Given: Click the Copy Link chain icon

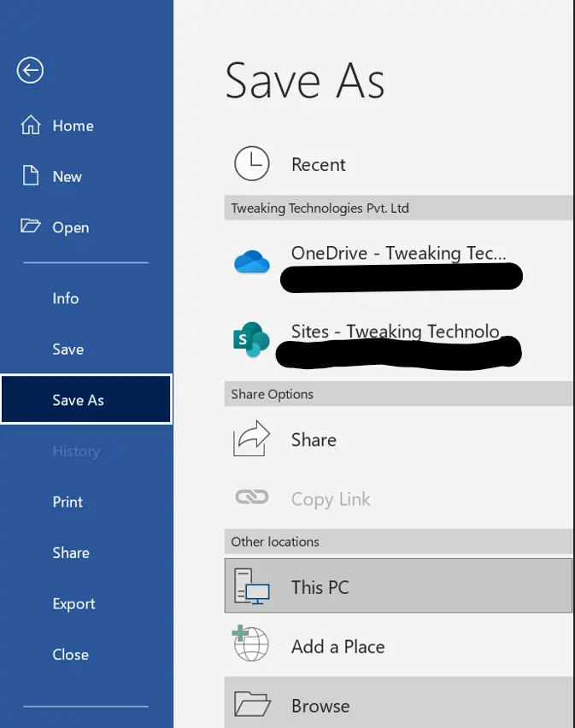Looking at the screenshot, I should [x=251, y=497].
